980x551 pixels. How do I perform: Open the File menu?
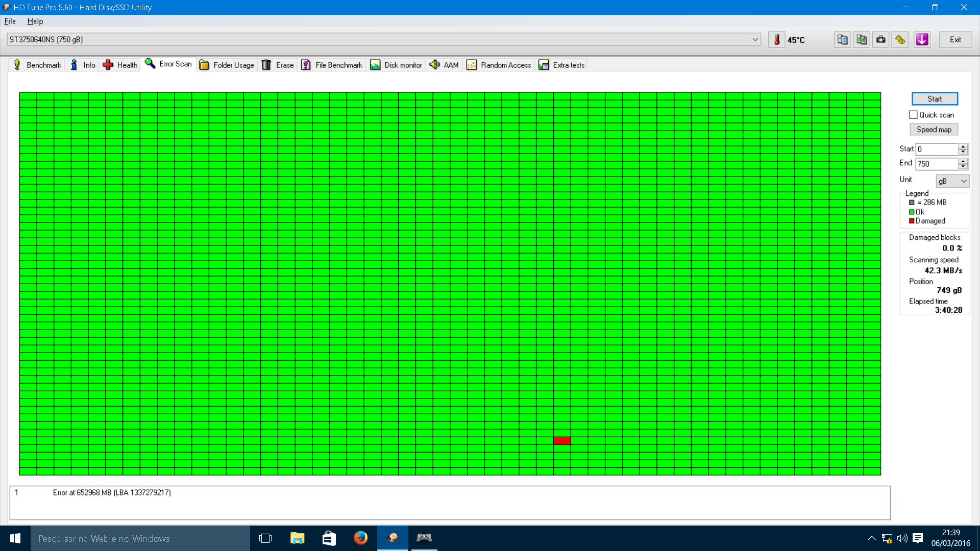(x=10, y=21)
